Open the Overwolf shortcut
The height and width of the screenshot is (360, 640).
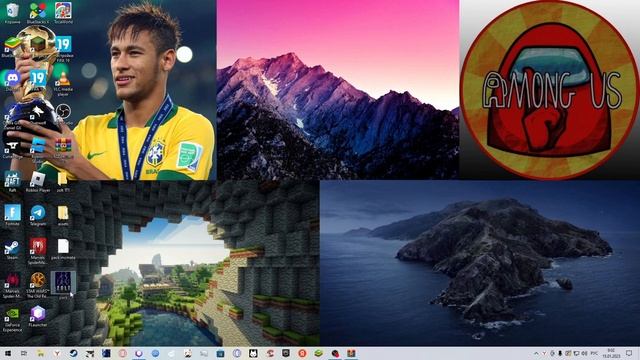(38, 112)
